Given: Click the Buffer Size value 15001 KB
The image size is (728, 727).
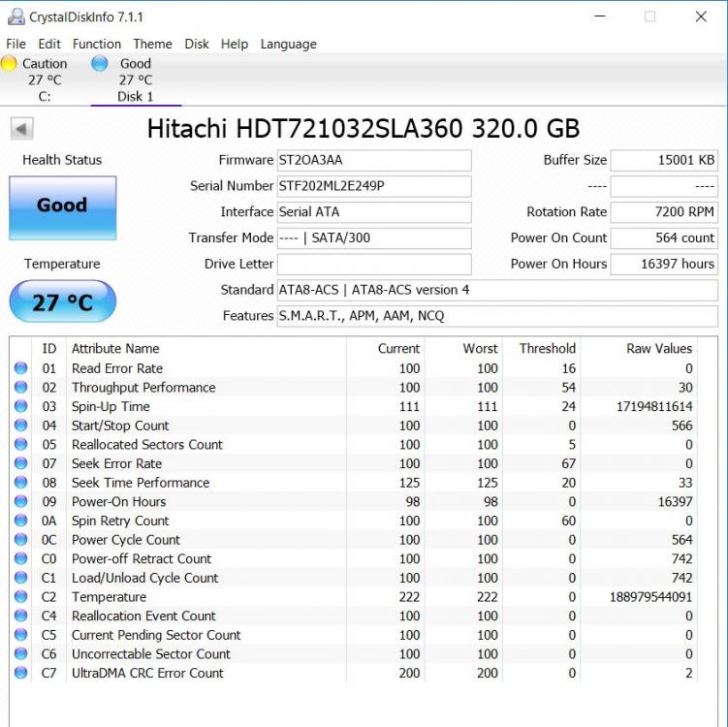Looking at the screenshot, I should (664, 160).
